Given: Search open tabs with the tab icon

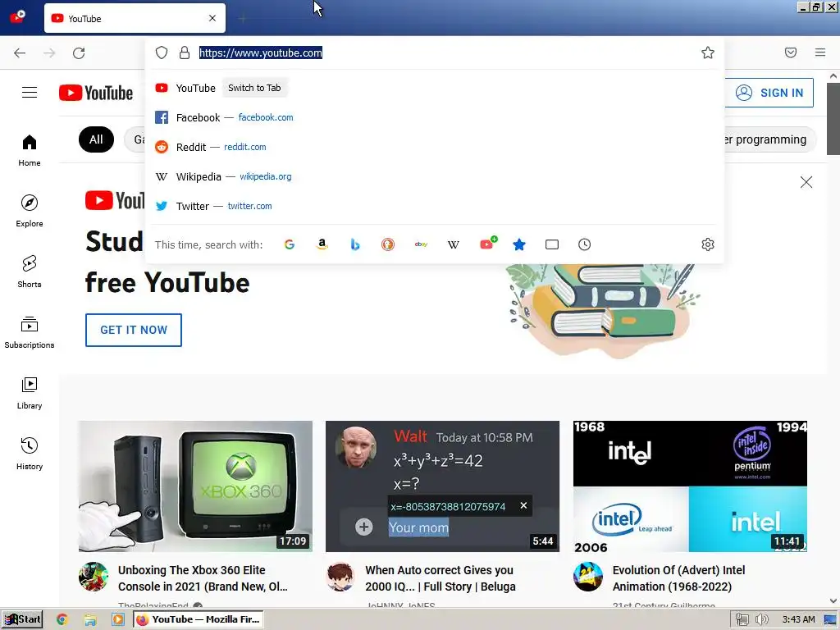Looking at the screenshot, I should (552, 244).
